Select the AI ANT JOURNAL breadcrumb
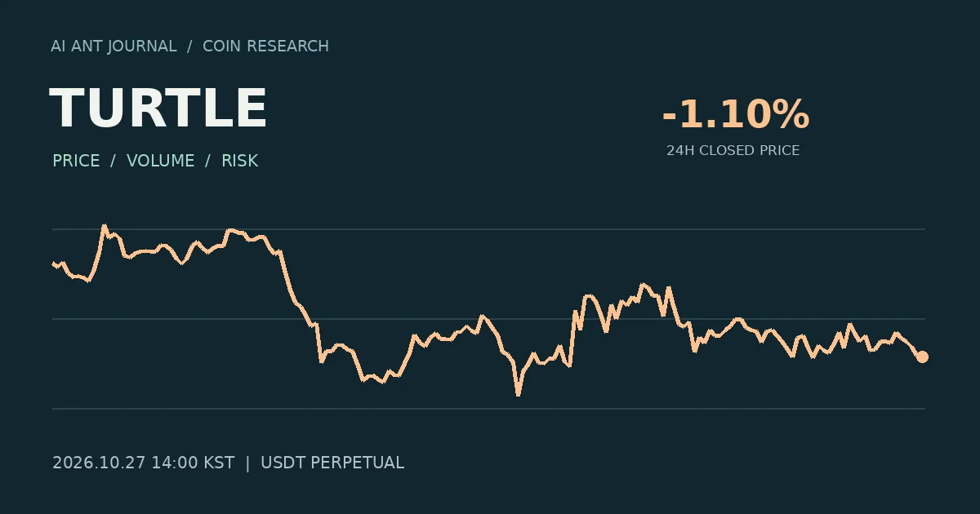The image size is (980, 514). (x=114, y=47)
